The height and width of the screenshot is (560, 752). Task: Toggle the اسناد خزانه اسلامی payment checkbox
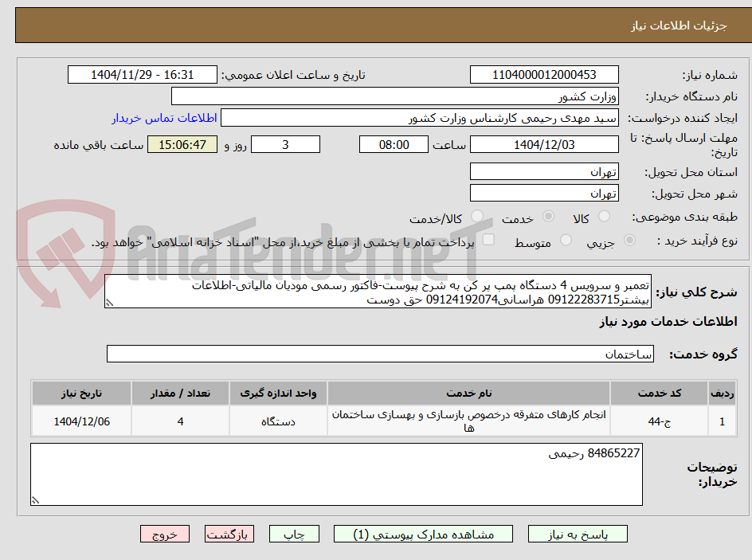(488, 239)
